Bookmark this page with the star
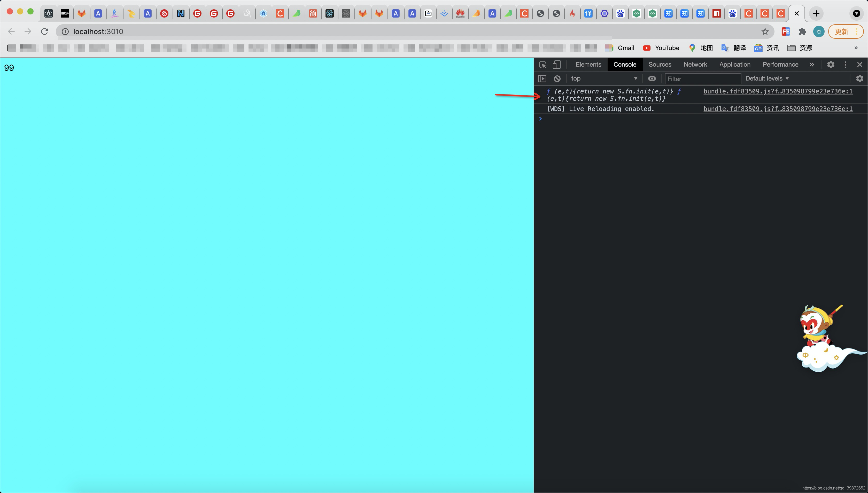 765,31
